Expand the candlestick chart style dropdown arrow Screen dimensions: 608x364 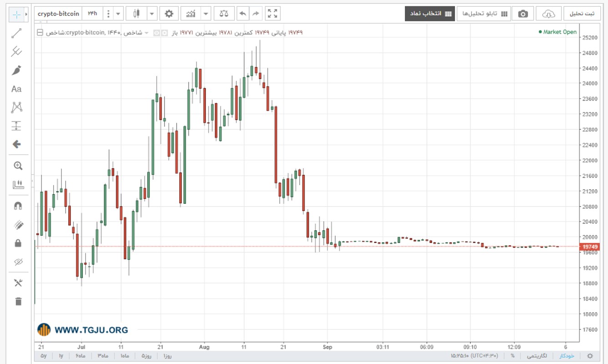(x=152, y=14)
